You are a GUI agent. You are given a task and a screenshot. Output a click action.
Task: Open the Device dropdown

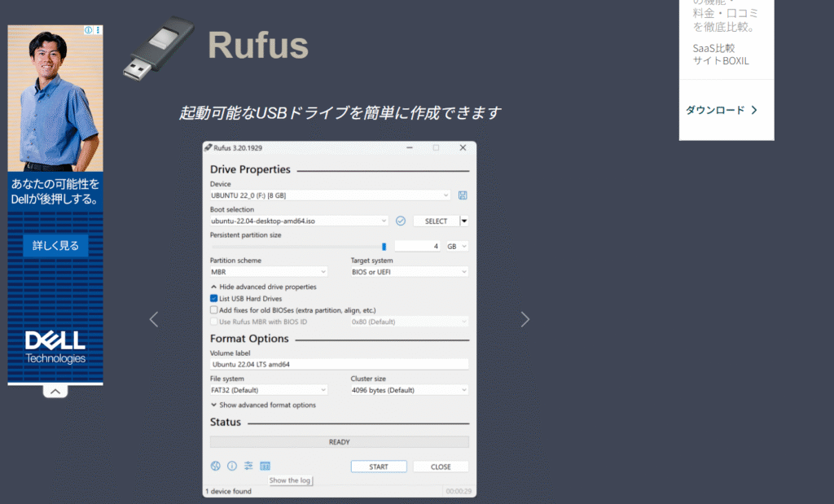330,195
